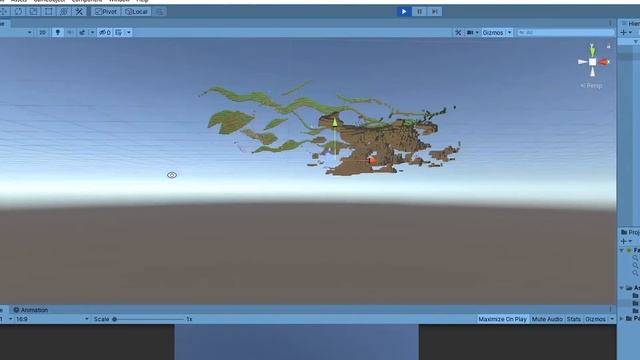Toggle scene effects such as skybox
The width and height of the screenshot is (640, 360).
click(82, 32)
